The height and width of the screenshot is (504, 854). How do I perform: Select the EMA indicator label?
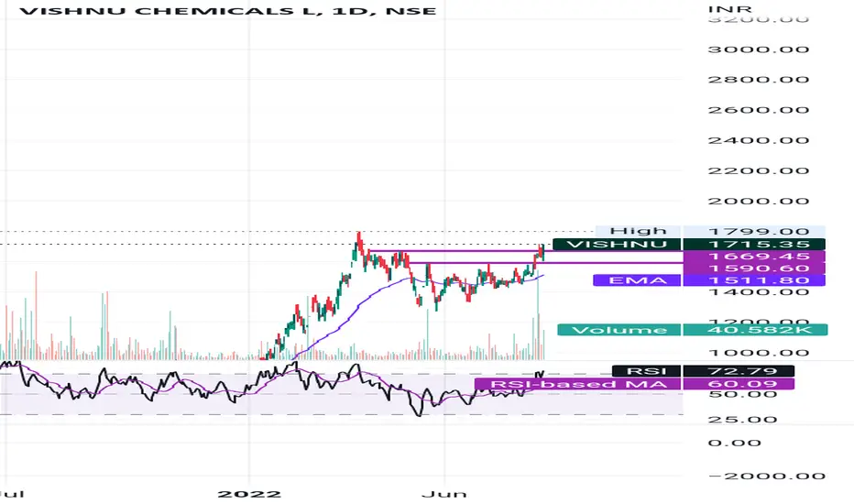[x=637, y=280]
